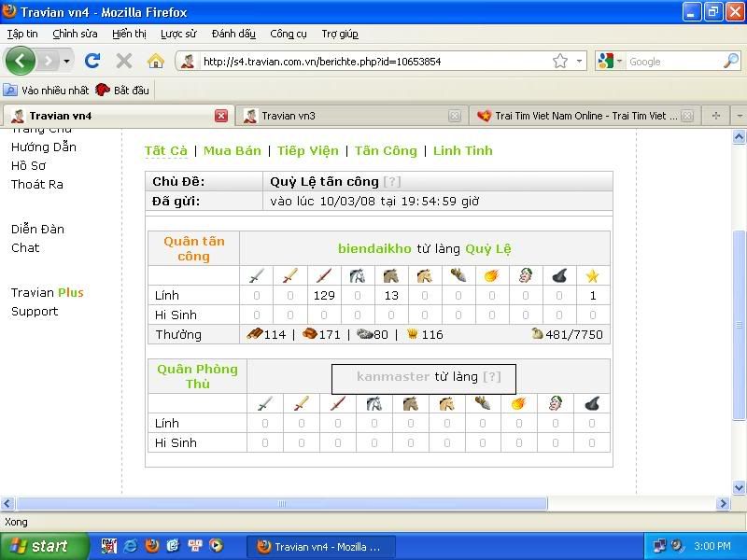Viewport: 747px width, 560px height.
Task: Open the Chat sidebar link
Action: tap(25, 247)
